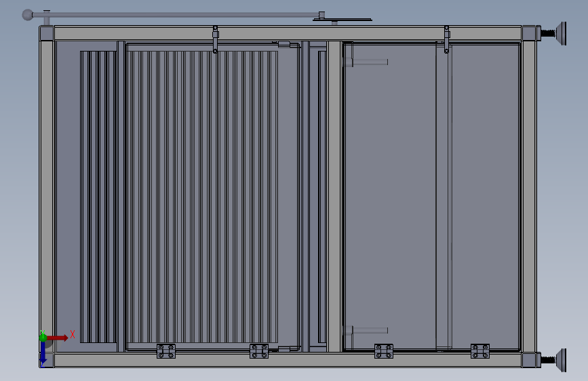Click the red X axis arrow of triad
This screenshot has width=588, height=381.
[x=58, y=338]
